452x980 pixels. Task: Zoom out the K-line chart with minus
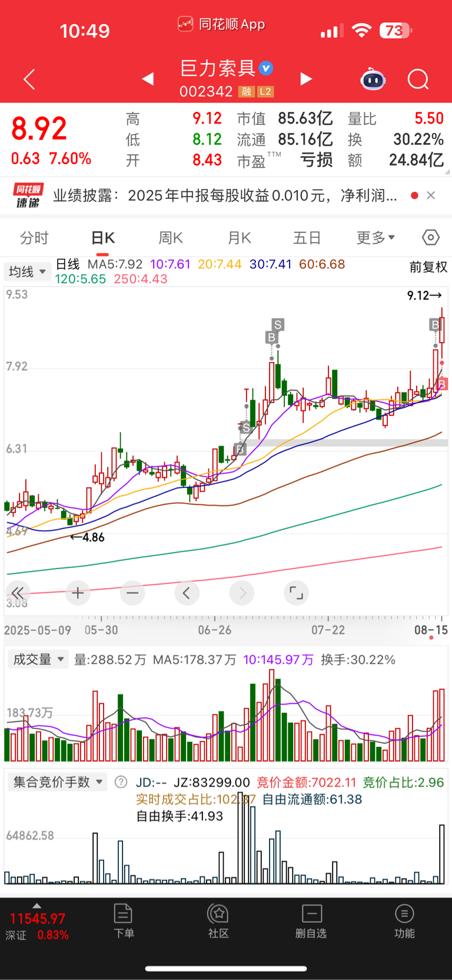132,593
